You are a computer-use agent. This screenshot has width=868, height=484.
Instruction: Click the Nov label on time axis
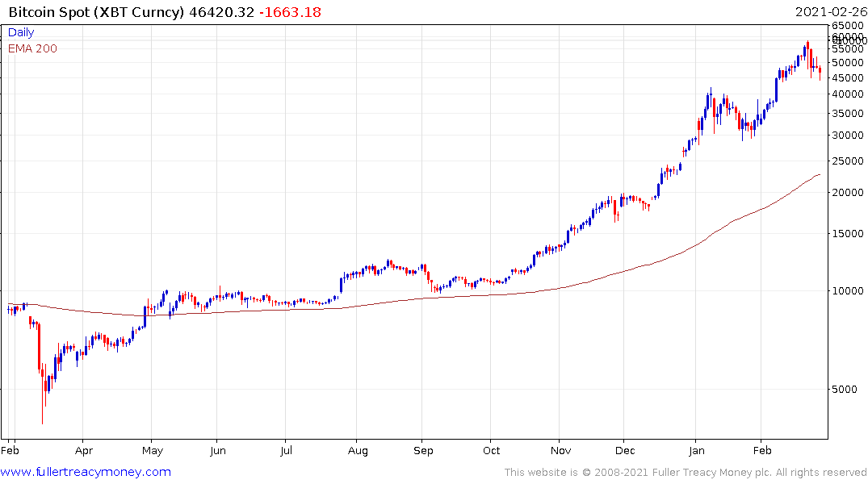tap(560, 451)
